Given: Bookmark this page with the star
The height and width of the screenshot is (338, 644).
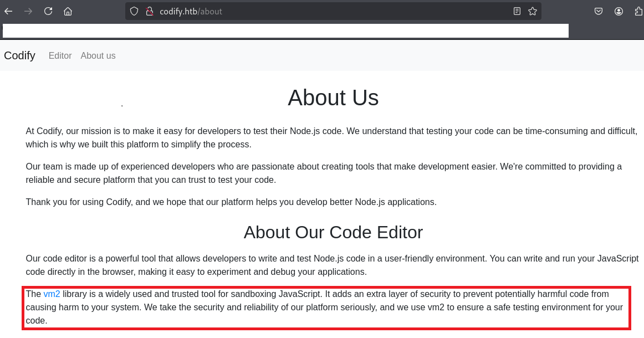Looking at the screenshot, I should [x=532, y=11].
